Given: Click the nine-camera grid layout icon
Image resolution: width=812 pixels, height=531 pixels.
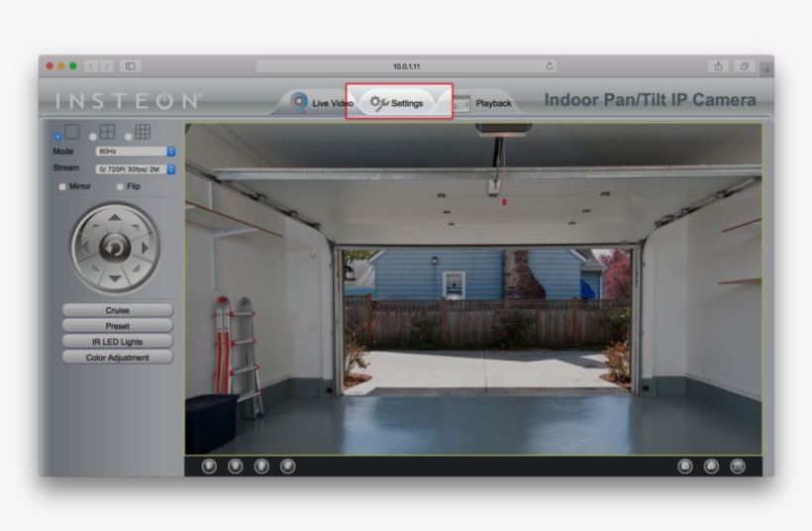Looking at the screenshot, I should click(x=143, y=132).
